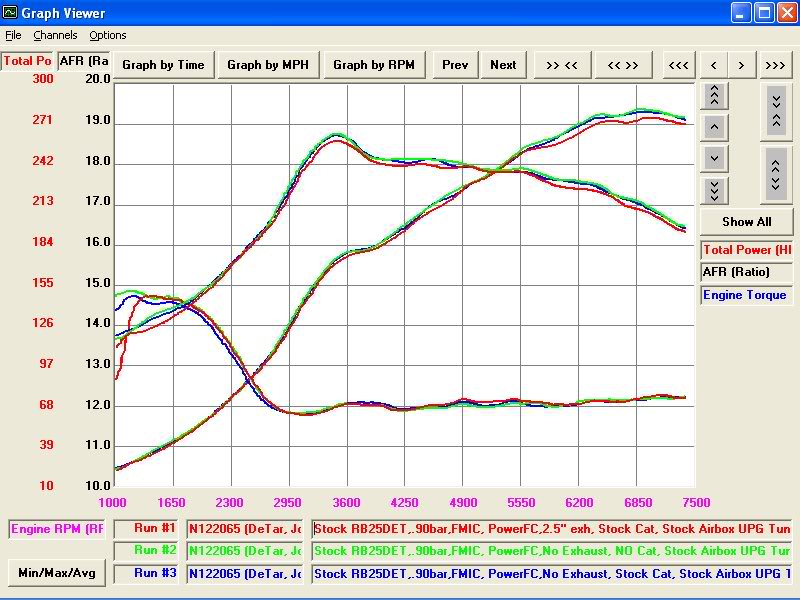
Task: Click the triple up-chevron button
Action: [x=714, y=95]
